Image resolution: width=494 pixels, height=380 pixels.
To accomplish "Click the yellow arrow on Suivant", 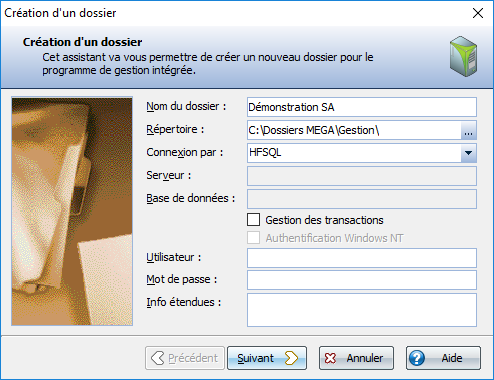I will (291, 358).
